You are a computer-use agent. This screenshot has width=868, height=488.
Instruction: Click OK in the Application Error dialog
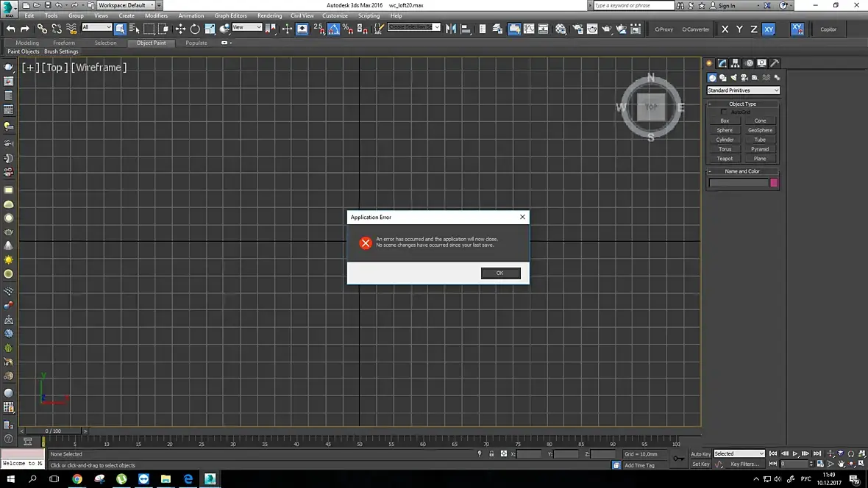pos(500,273)
